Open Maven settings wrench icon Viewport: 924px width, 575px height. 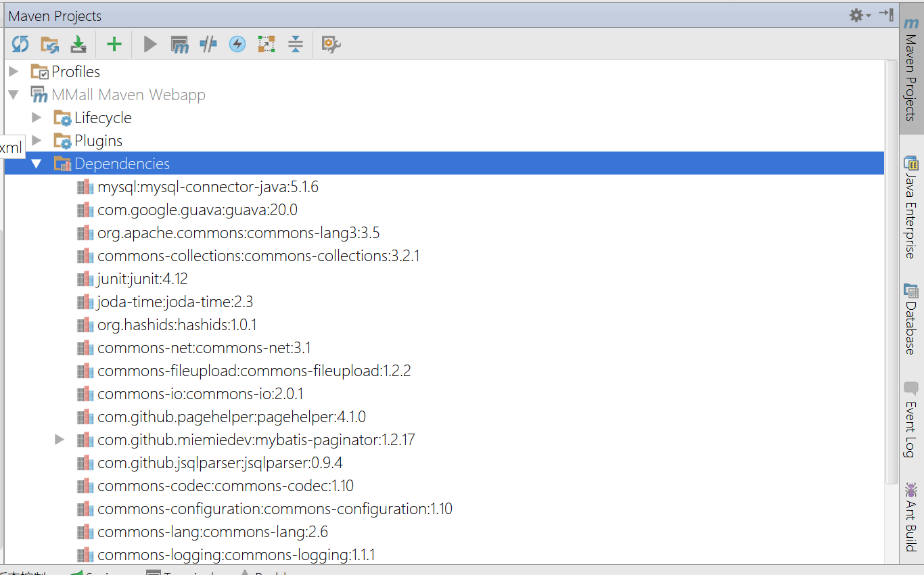pos(331,45)
